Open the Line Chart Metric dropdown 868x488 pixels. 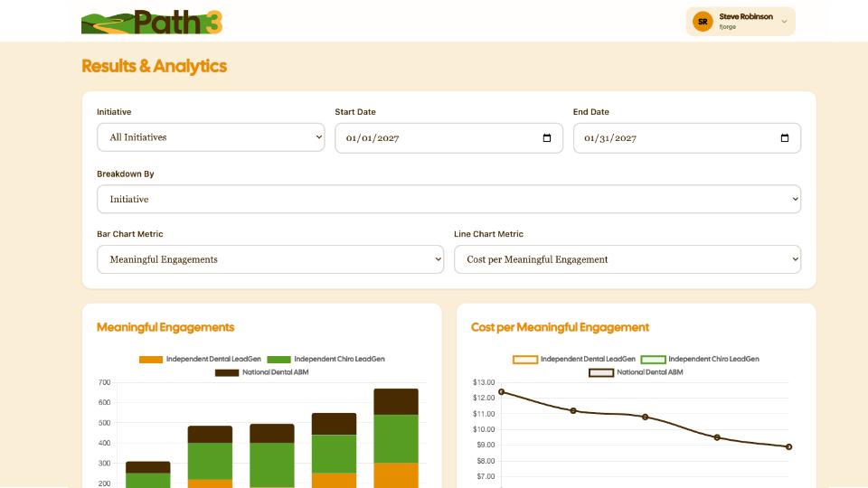click(627, 259)
